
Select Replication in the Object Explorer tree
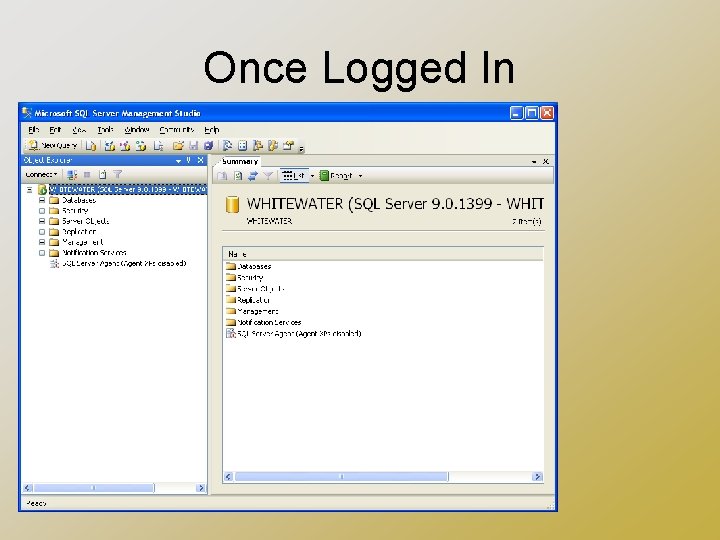pyautogui.click(x=79, y=232)
